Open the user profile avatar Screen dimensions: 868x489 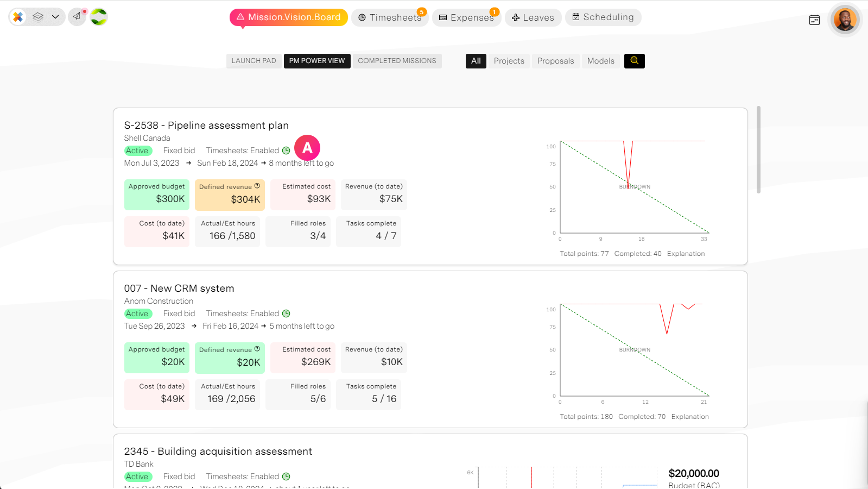(x=845, y=20)
